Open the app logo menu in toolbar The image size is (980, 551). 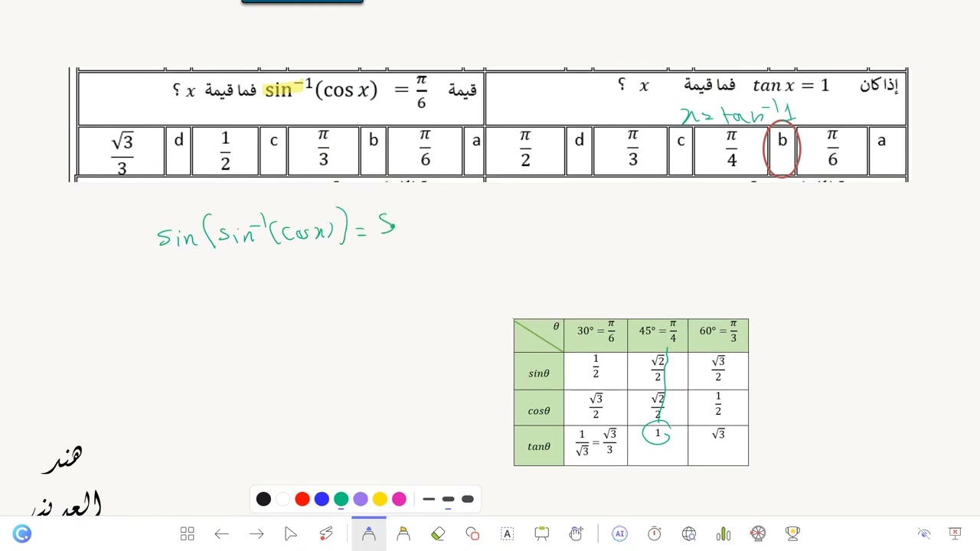point(22,534)
